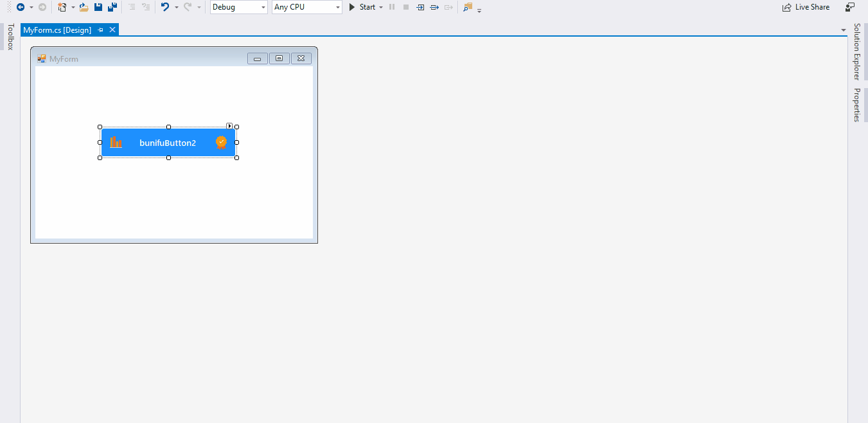Open the Redo history dropdown
Screen dimensions: 868x423
click(199, 7)
